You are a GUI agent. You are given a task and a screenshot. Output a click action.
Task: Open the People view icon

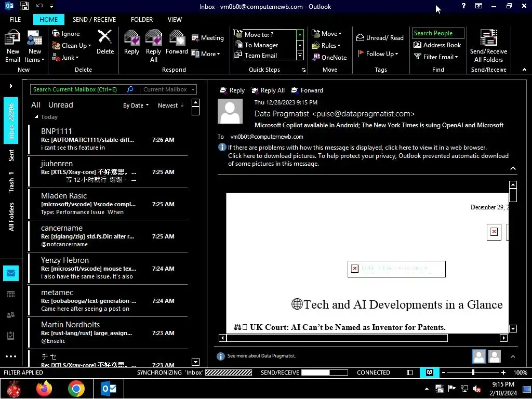point(11,315)
